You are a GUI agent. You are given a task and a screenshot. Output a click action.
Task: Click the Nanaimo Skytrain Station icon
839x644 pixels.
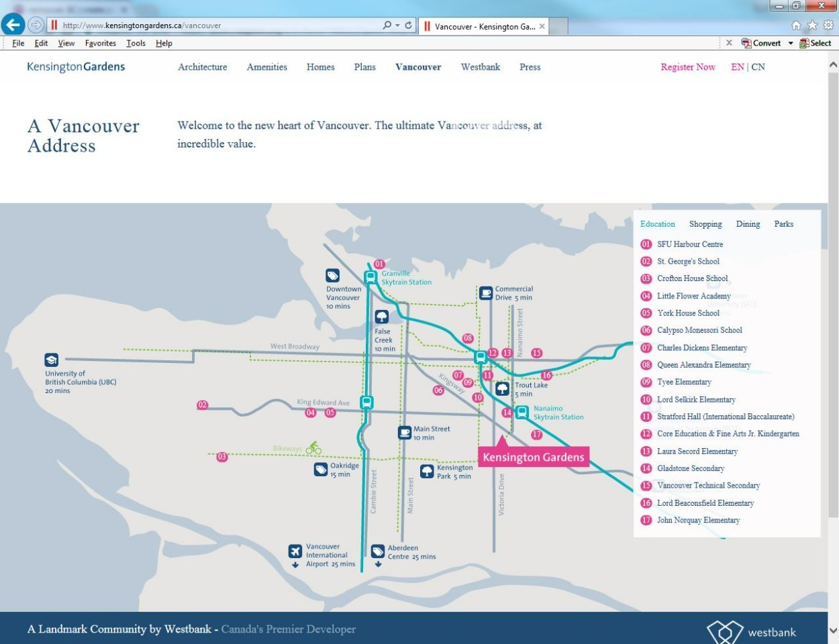pyautogui.click(x=522, y=412)
